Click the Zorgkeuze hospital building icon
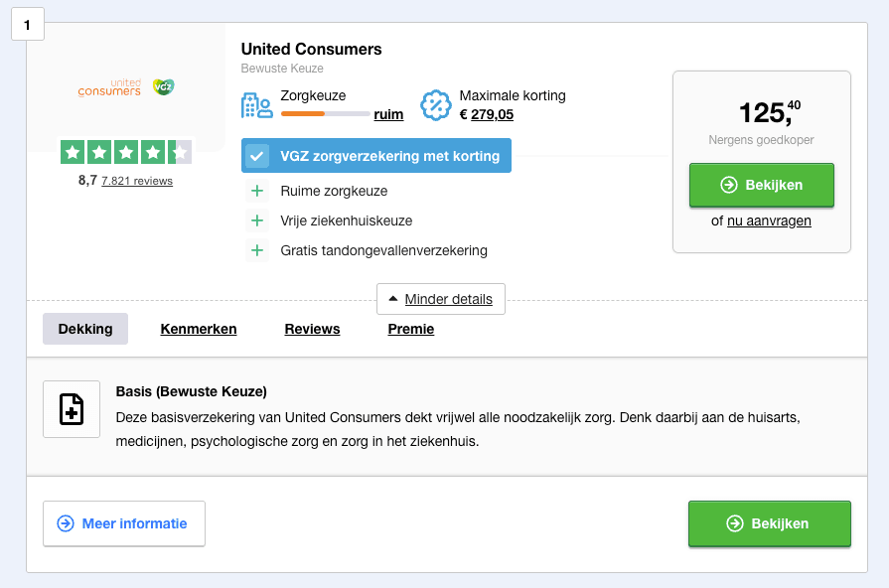889x588 pixels. [x=257, y=105]
